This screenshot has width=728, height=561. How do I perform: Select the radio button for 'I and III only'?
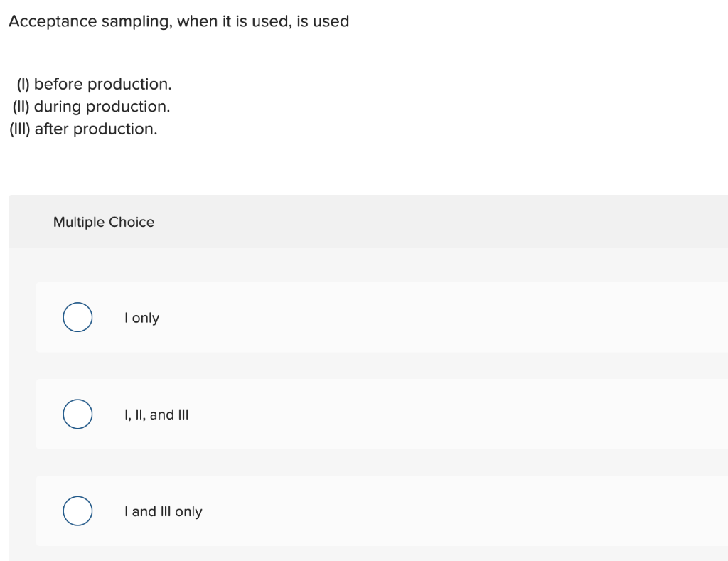(x=77, y=511)
